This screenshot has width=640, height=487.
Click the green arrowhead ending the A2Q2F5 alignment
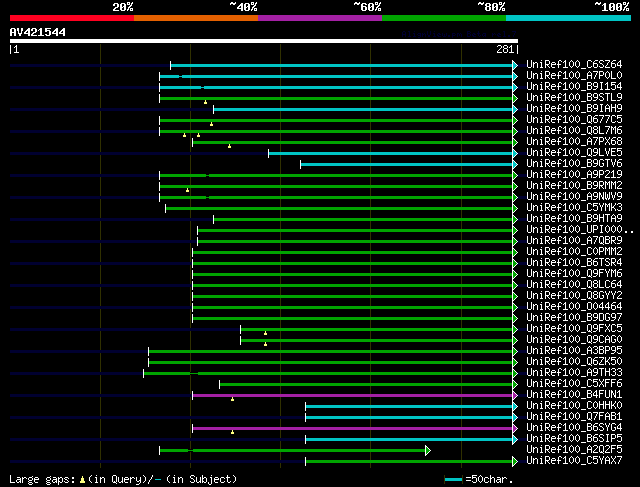pos(428,450)
